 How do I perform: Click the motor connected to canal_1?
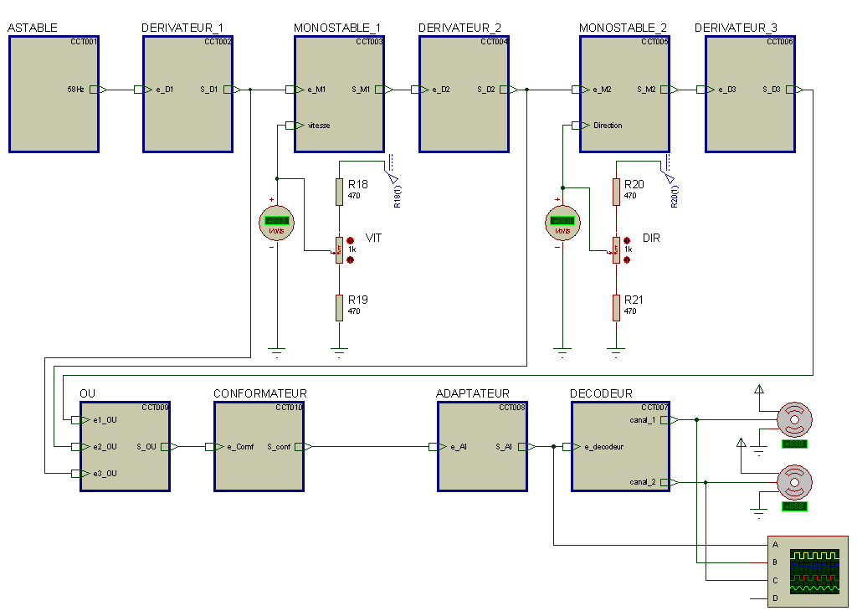(x=794, y=420)
